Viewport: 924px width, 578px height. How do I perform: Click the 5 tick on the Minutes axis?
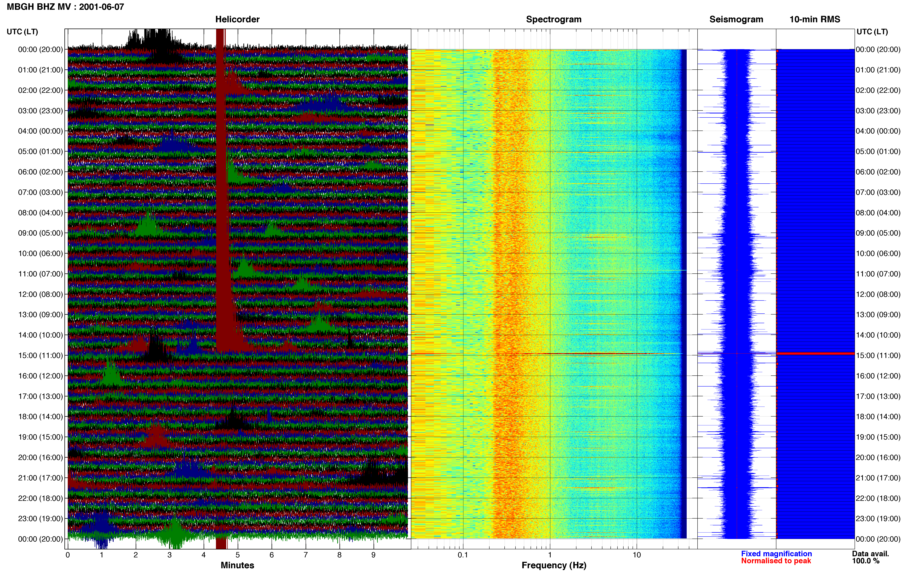[238, 555]
